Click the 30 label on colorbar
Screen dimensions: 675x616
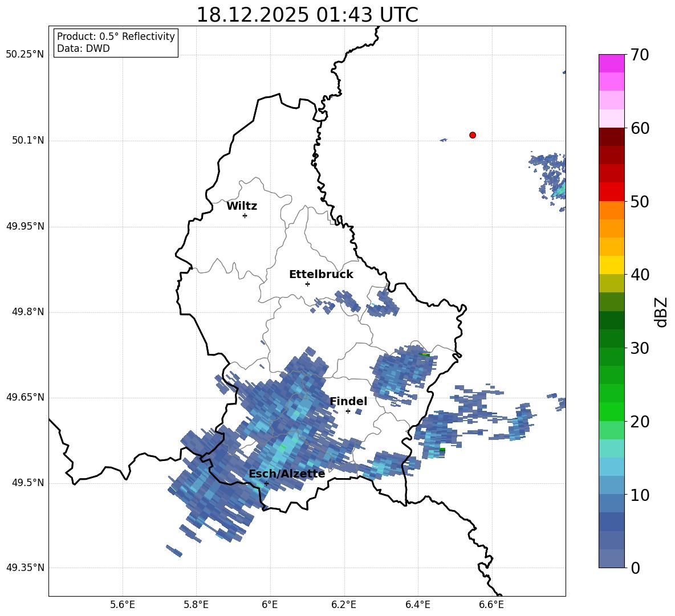point(640,348)
